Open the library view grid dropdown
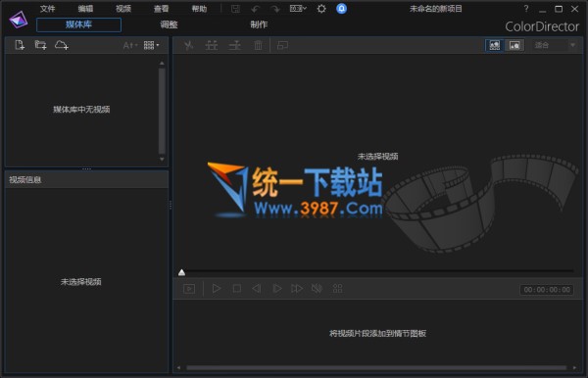Image resolution: width=588 pixels, height=378 pixels. [151, 45]
